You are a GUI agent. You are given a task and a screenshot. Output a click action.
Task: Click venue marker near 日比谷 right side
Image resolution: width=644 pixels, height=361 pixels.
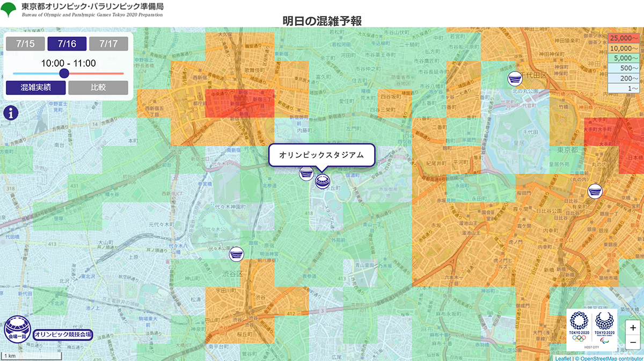(x=595, y=191)
